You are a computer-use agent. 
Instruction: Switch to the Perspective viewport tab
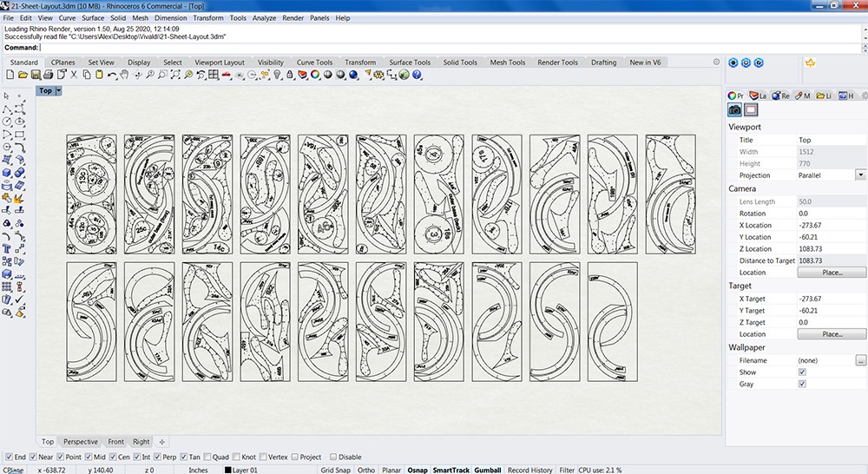click(x=81, y=442)
